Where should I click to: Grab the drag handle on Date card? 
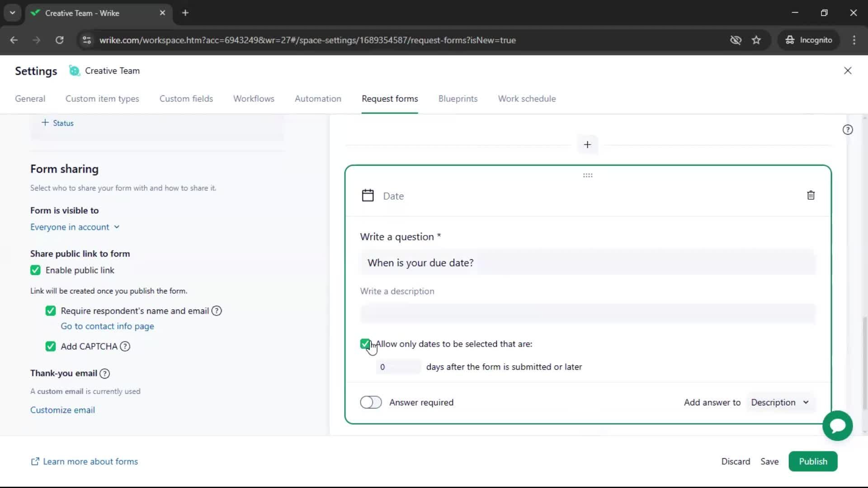[x=587, y=175]
